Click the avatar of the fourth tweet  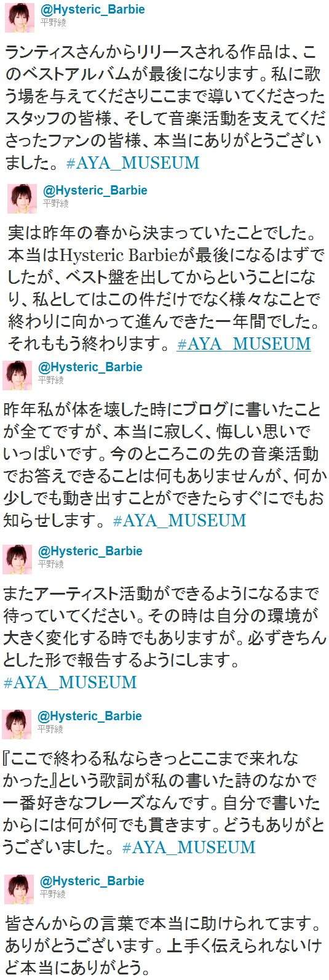pyautogui.click(x=17, y=558)
